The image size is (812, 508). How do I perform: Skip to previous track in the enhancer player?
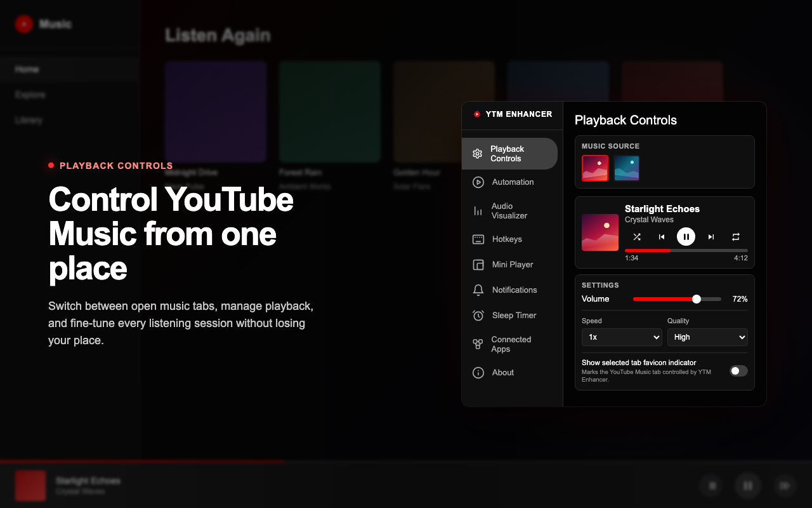662,237
